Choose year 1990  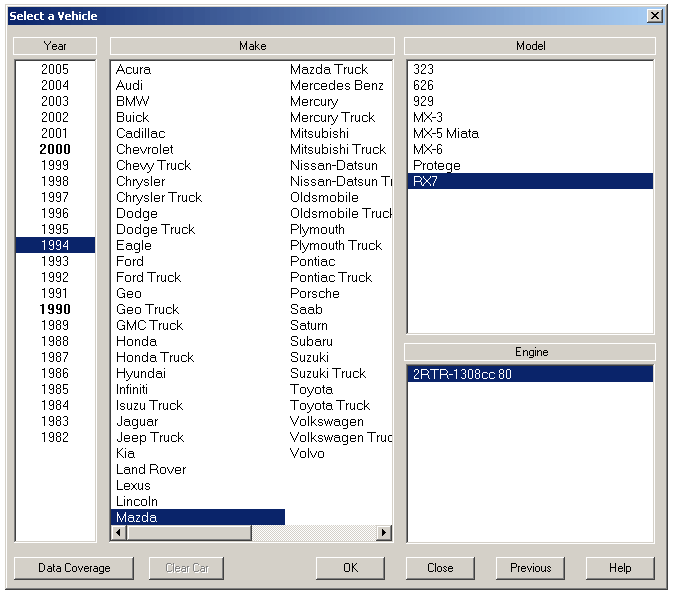(55, 309)
